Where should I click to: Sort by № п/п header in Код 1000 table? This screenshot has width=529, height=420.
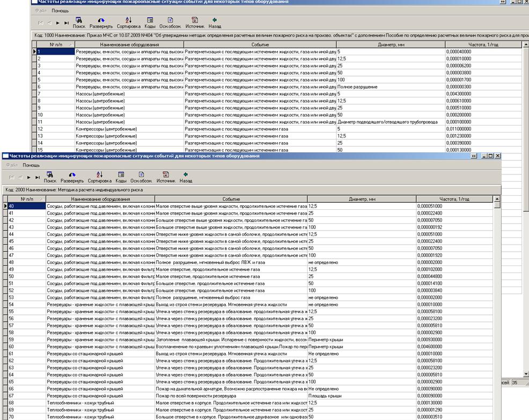click(55, 45)
